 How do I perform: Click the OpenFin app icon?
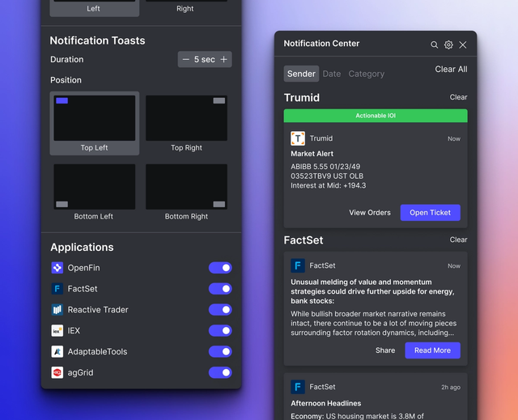[57, 268]
